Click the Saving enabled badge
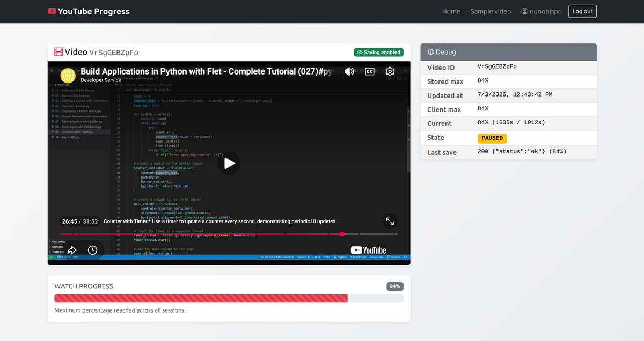The image size is (644, 341). coord(378,52)
